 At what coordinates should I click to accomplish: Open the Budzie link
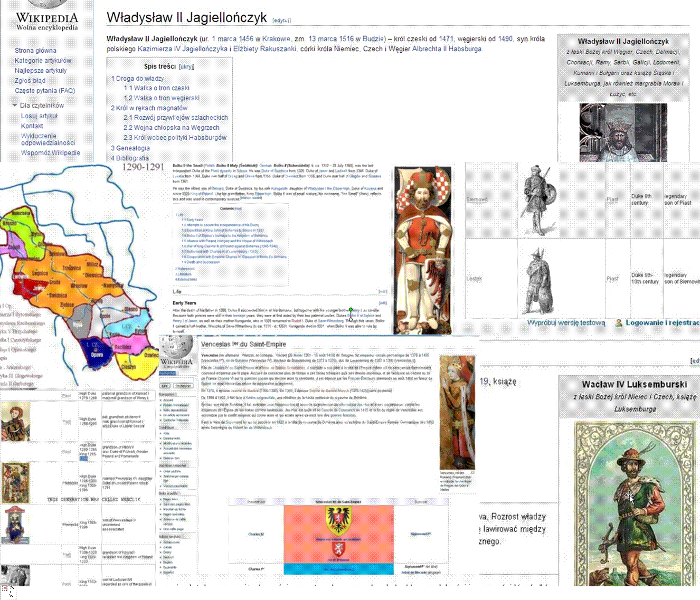click(373, 39)
